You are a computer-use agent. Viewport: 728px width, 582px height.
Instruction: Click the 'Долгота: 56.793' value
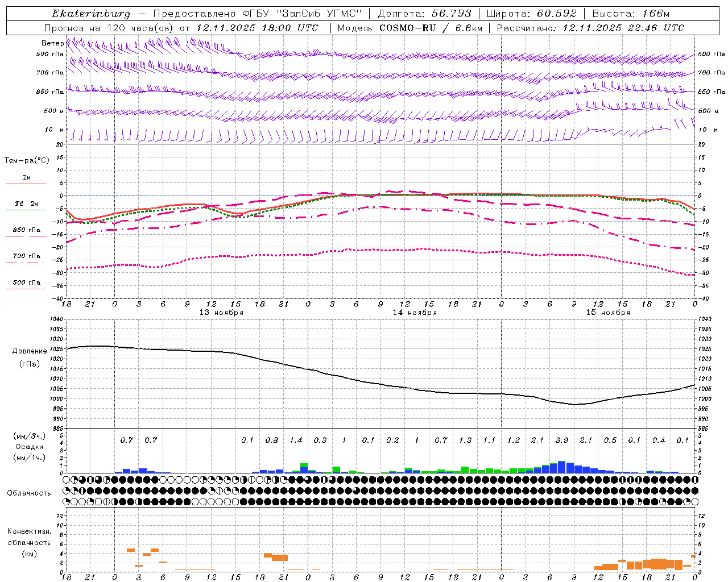click(425, 14)
